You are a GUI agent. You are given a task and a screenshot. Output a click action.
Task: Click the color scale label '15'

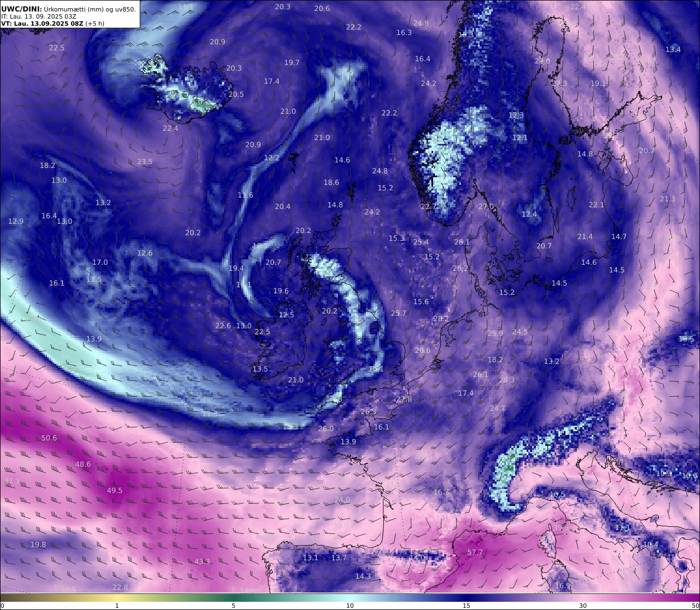(x=466, y=606)
